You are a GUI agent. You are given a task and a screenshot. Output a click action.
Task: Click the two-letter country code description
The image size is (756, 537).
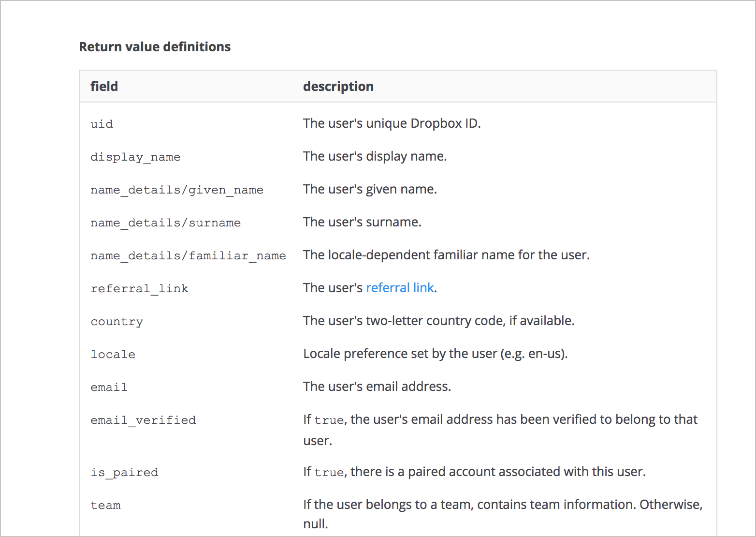point(438,321)
